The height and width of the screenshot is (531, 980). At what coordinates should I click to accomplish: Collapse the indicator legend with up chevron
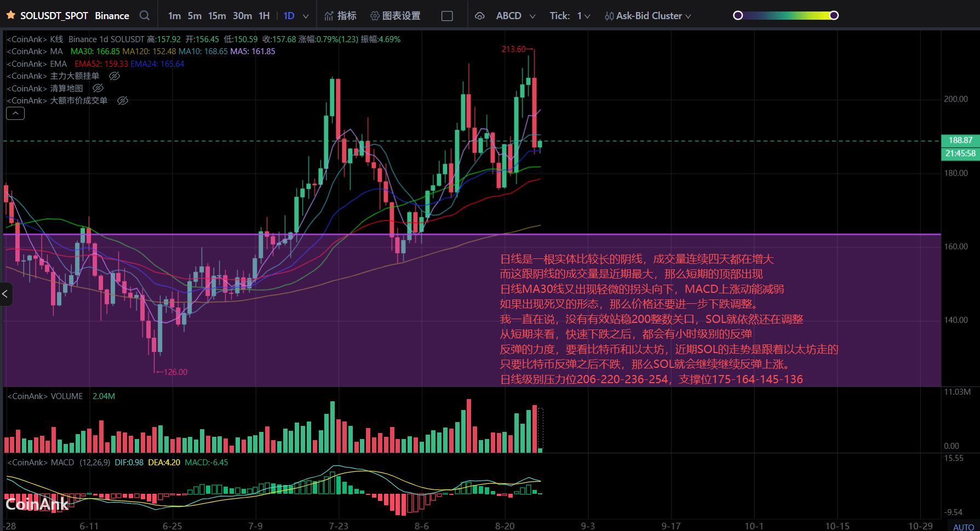click(x=15, y=113)
